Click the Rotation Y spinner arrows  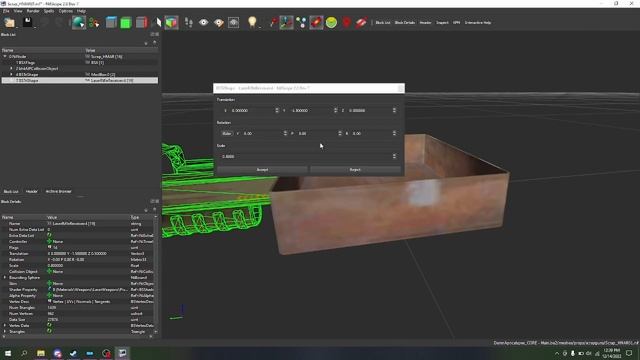285,133
